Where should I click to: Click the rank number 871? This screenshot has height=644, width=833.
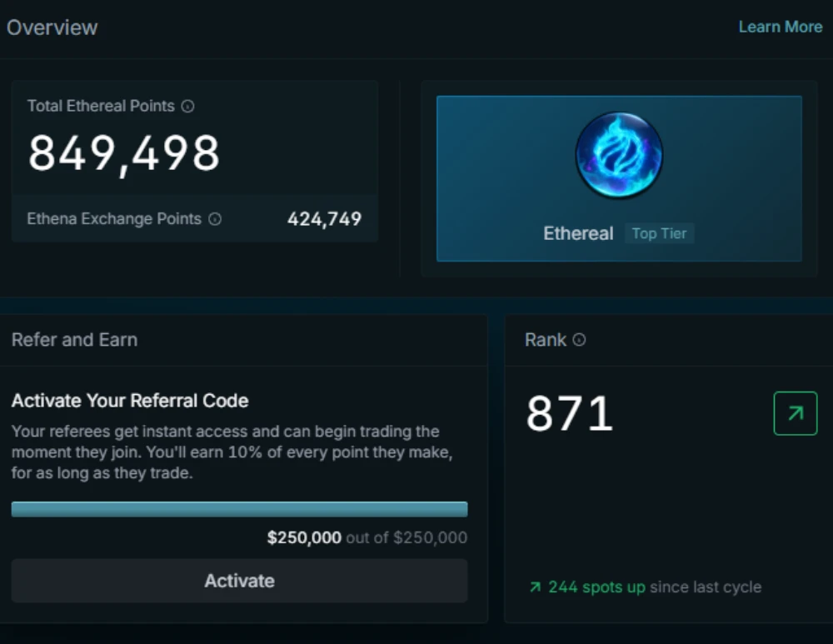point(570,414)
